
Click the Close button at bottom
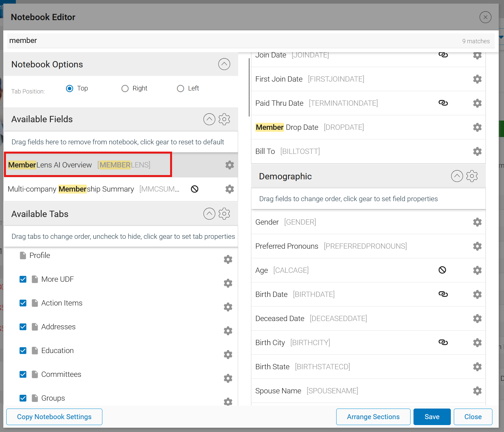473,417
